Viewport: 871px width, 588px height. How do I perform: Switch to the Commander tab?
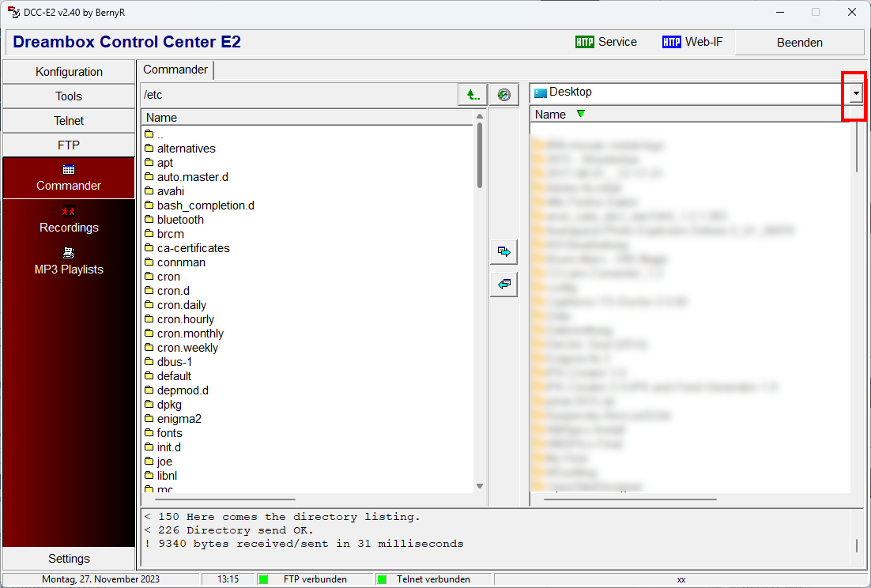(175, 70)
